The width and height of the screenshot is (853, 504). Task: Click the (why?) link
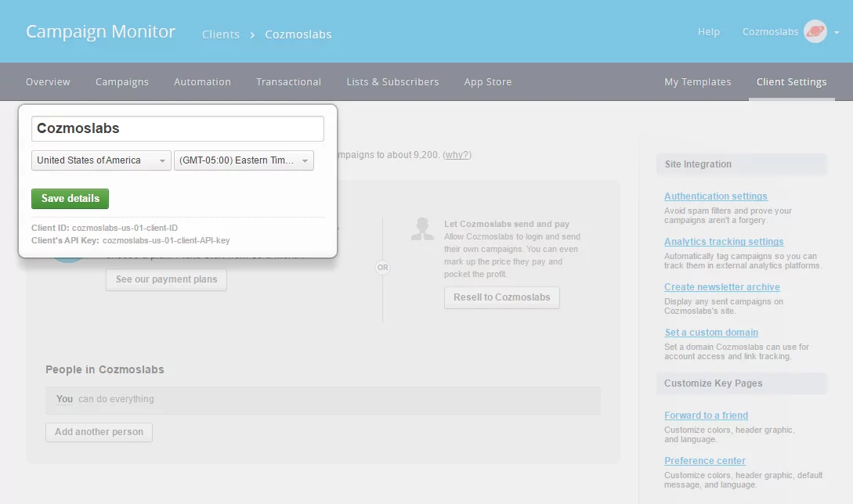pyautogui.click(x=457, y=155)
